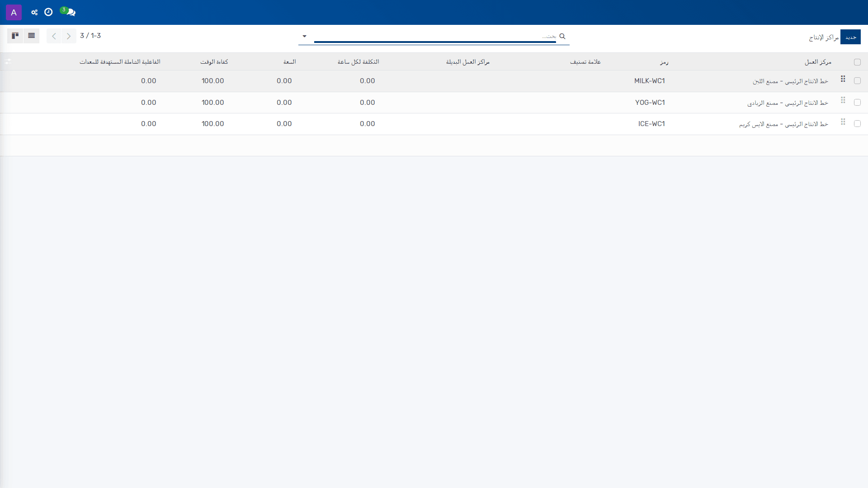Open the user avatar A menu
868x488 pixels.
click(14, 12)
